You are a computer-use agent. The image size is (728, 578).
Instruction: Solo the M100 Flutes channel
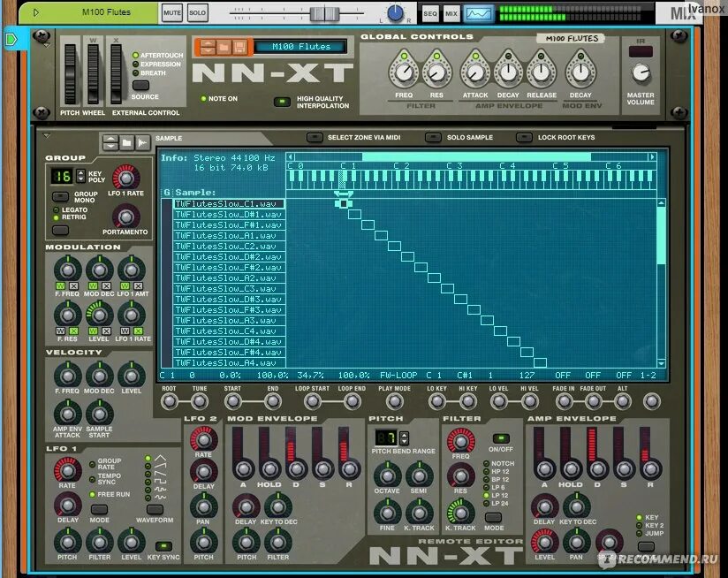(x=197, y=12)
